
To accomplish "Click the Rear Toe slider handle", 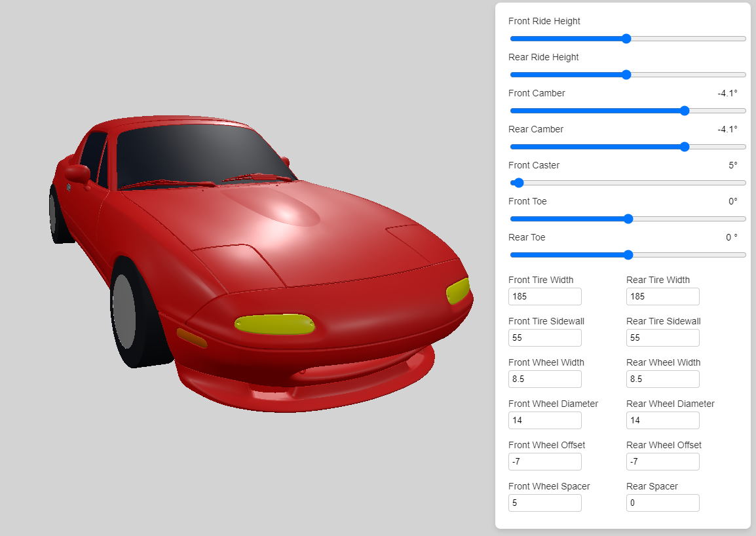I will pyautogui.click(x=628, y=255).
